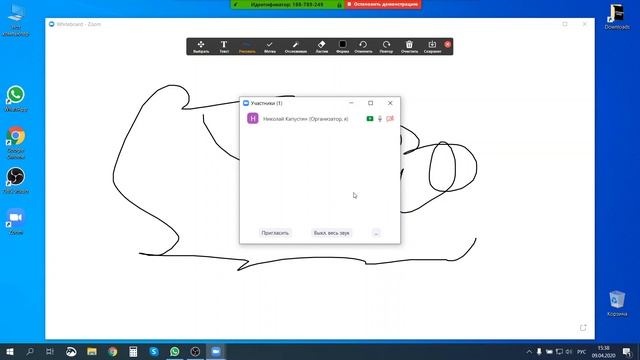This screenshot has height=360, width=640.
Task: Maximize the Whiteboard window
Action: (565, 24)
